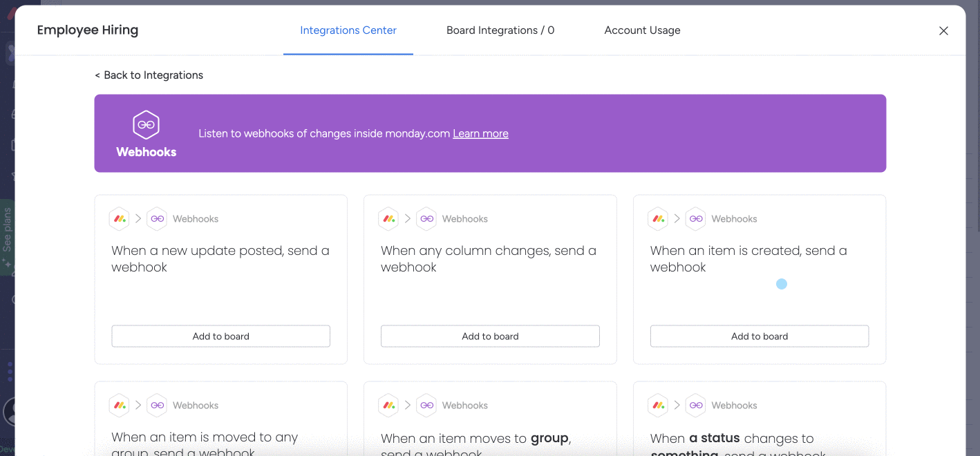This screenshot has height=456, width=980.
Task: Click 'Webhooks' label on 'item moves to group' card
Action: (465, 406)
